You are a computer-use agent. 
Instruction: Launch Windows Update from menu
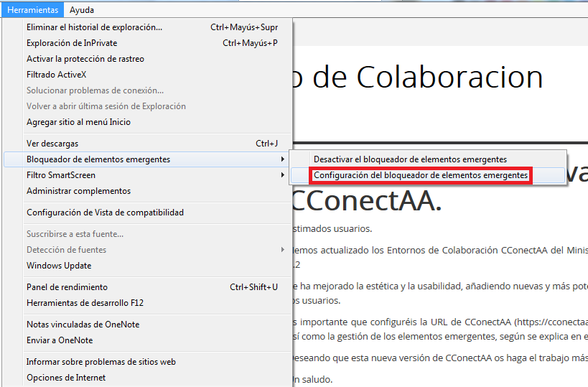pos(59,266)
